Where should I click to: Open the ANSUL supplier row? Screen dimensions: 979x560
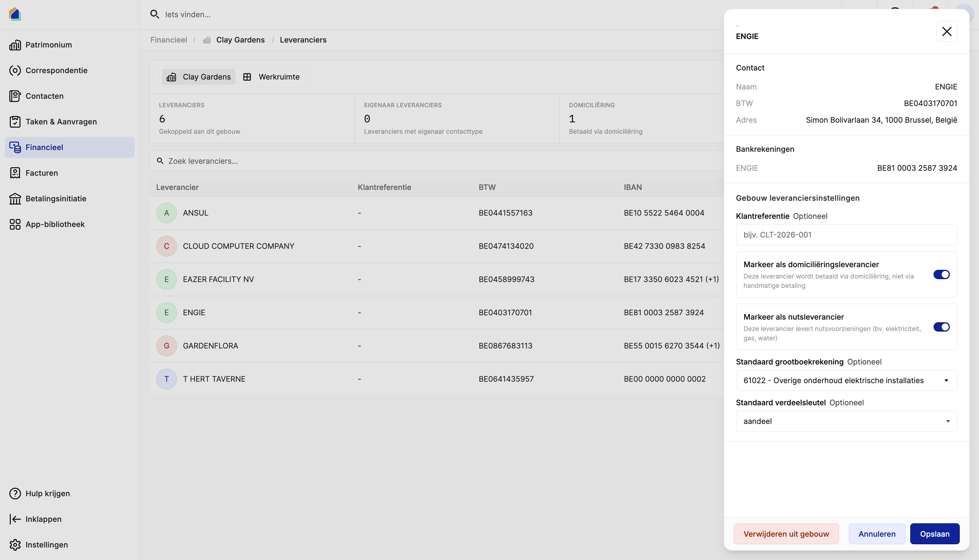click(x=436, y=213)
